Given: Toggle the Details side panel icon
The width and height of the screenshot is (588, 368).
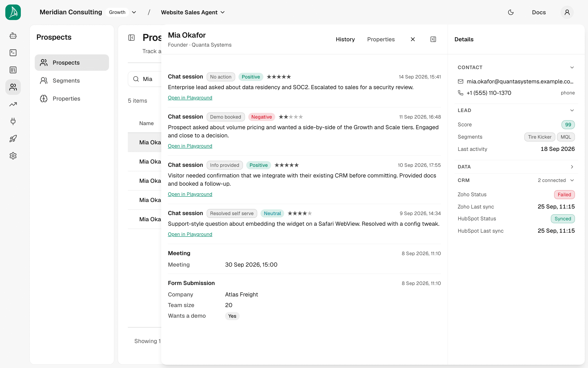Looking at the screenshot, I should pos(433,39).
